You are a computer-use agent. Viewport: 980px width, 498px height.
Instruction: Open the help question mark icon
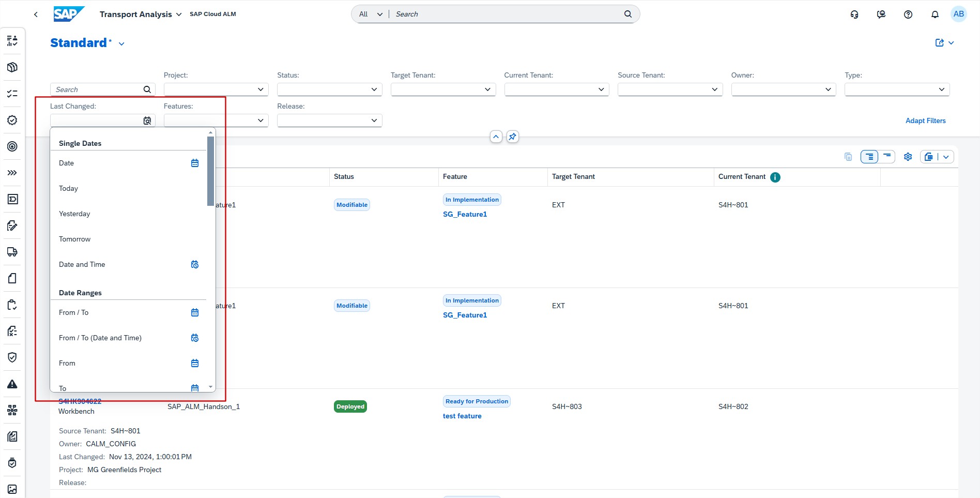coord(908,14)
